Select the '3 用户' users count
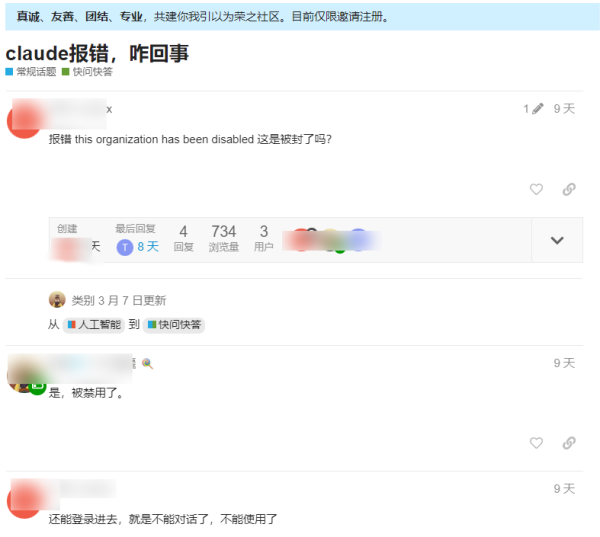The image size is (600, 537). pyautogui.click(x=264, y=238)
